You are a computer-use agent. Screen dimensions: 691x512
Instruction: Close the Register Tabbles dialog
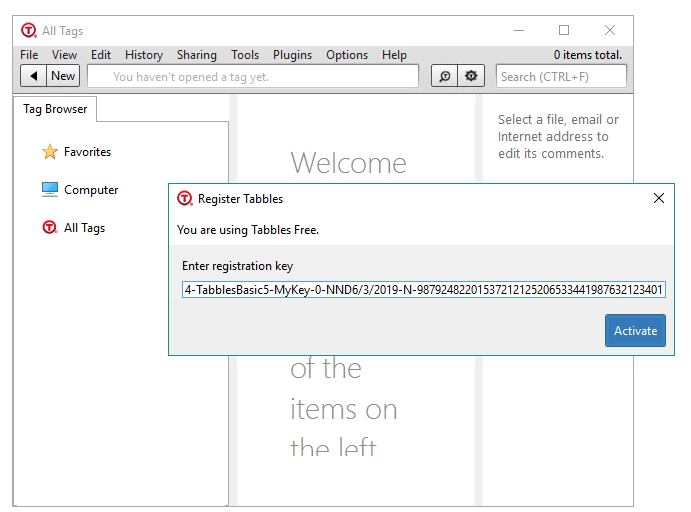click(x=658, y=198)
